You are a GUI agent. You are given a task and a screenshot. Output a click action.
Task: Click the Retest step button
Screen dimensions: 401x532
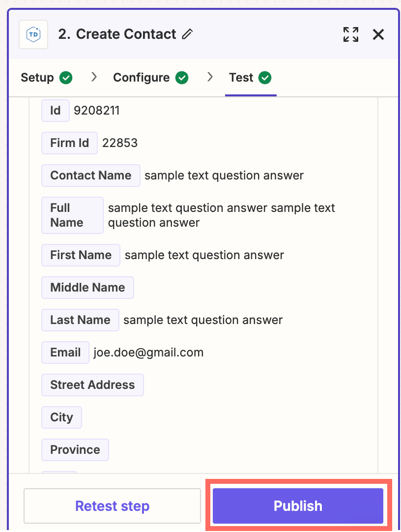(x=112, y=506)
